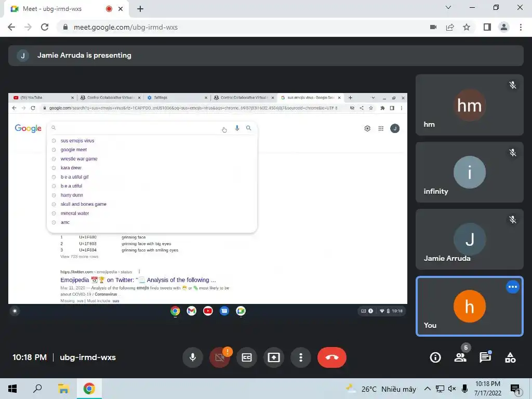Viewport: 532px width, 399px height.
Task: Click View 703 more rows link
Action: click(x=79, y=257)
